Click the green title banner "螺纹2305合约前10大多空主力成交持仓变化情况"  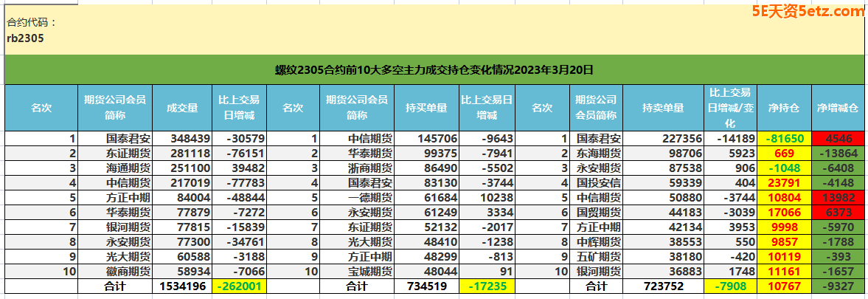pyautogui.click(x=434, y=69)
